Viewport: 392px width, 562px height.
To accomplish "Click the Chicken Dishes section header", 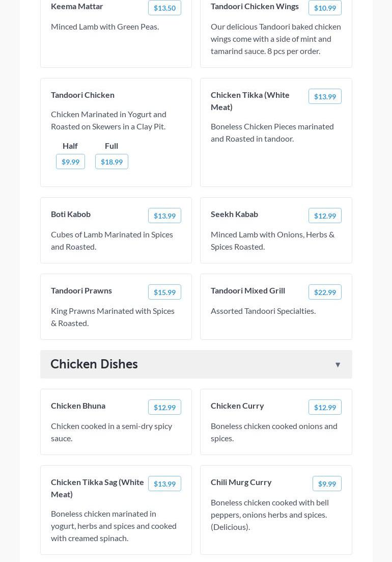I will click(94, 364).
